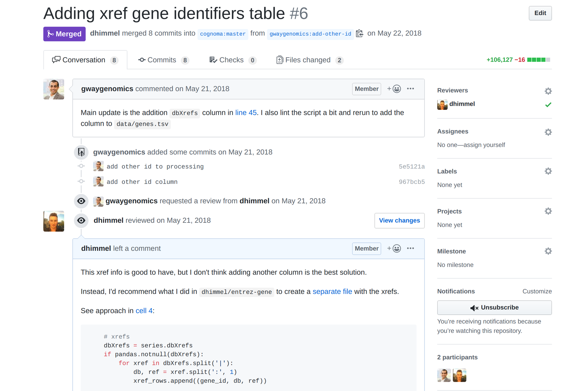
Task: Open Assignees settings gear
Action: coord(548,132)
